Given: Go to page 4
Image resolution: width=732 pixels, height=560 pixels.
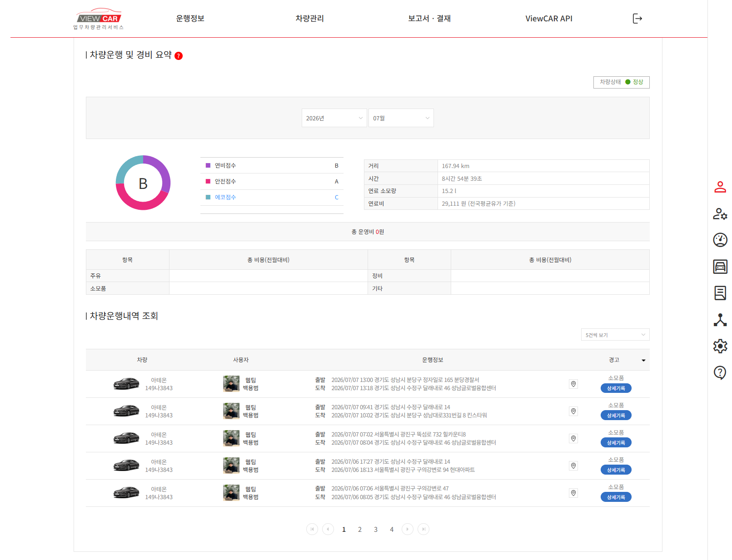Looking at the screenshot, I should pos(392,530).
